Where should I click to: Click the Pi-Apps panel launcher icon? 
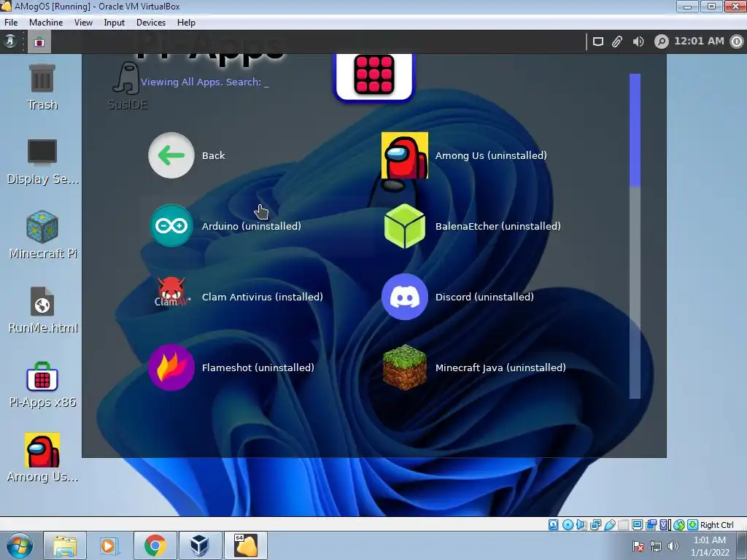click(x=39, y=42)
